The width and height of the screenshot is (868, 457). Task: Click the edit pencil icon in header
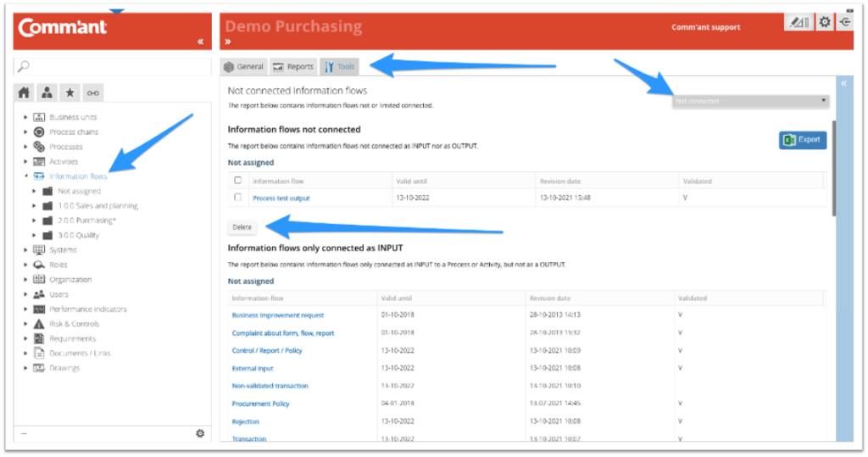[x=798, y=23]
